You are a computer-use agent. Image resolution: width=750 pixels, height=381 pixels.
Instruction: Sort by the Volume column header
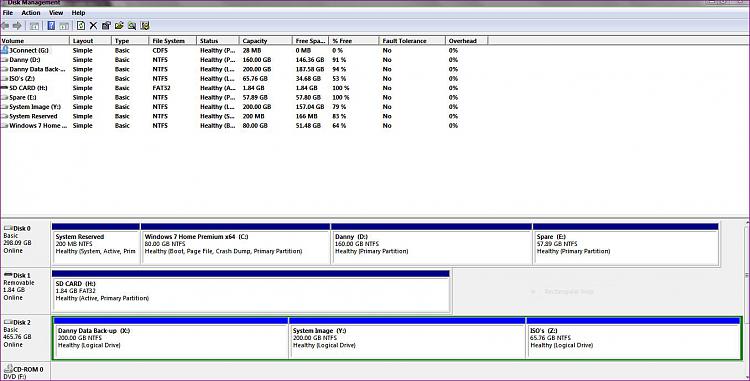pyautogui.click(x=35, y=41)
